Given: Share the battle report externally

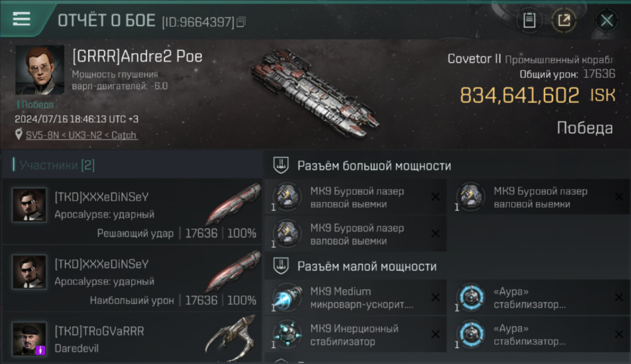Looking at the screenshot, I should tap(564, 20).
